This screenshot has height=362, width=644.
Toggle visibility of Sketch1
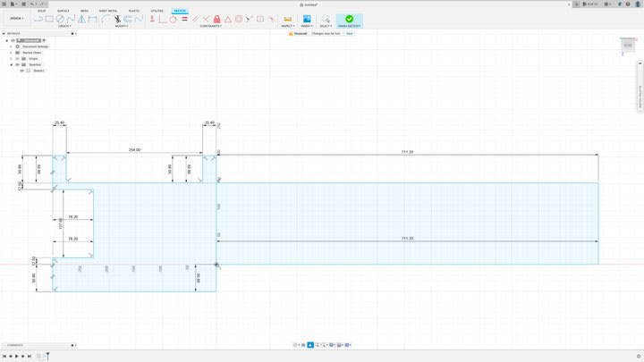coord(22,71)
